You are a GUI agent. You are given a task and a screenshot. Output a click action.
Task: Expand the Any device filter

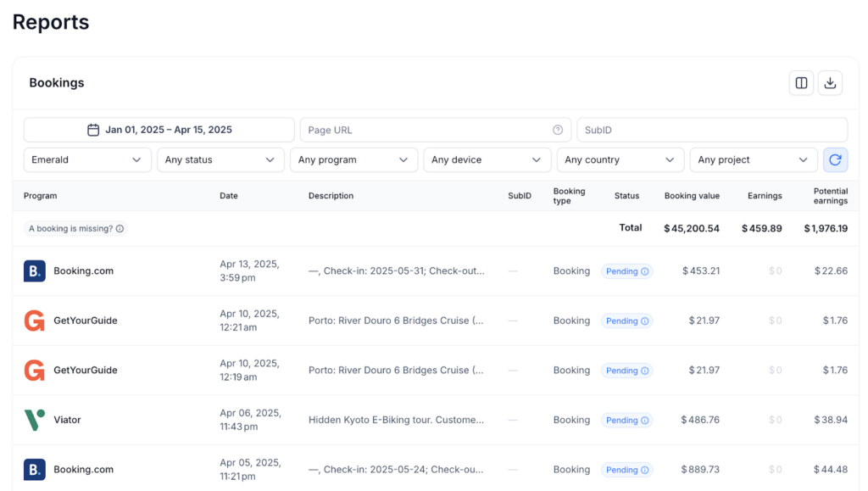[x=487, y=159]
